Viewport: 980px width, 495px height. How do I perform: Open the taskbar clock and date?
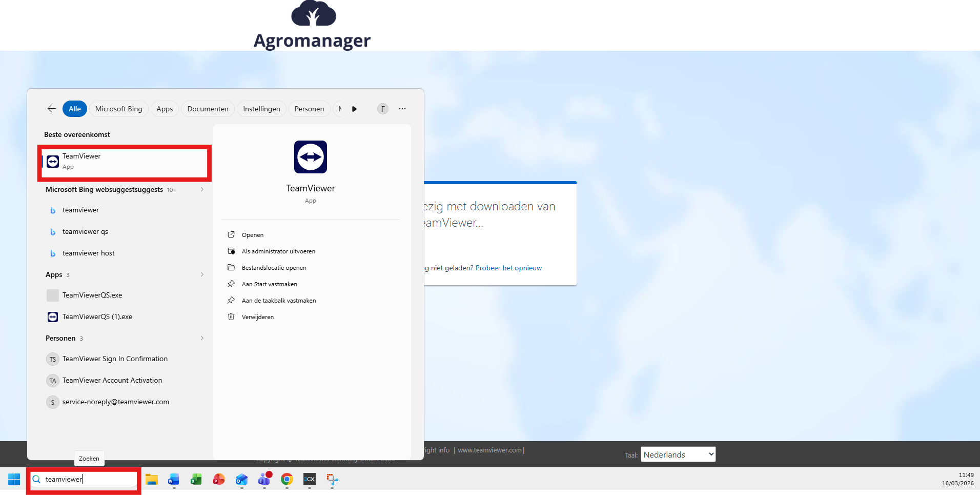(x=957, y=479)
